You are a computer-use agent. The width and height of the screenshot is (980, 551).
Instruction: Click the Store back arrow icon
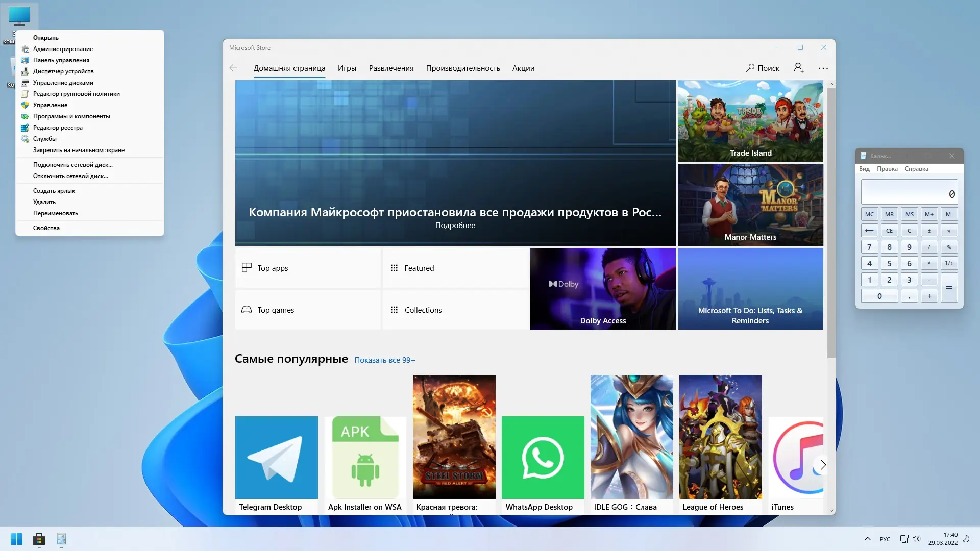click(233, 68)
